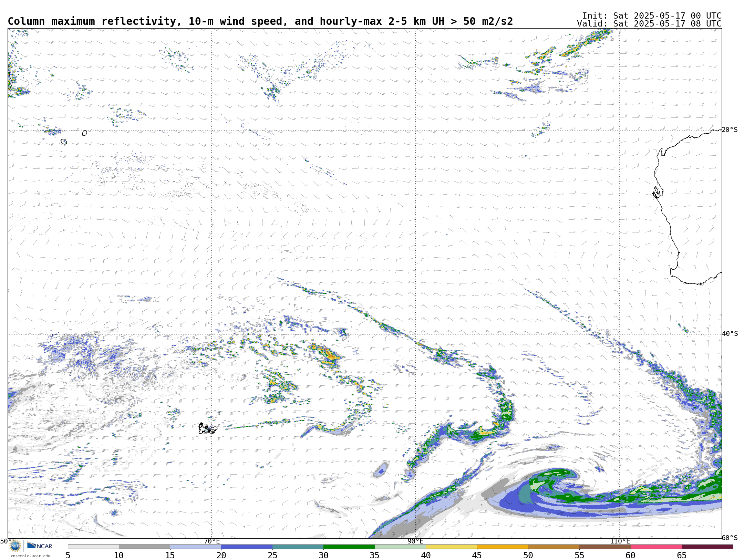Click the colorbar tick label '15'
The width and height of the screenshot is (744, 560).
[x=170, y=555]
